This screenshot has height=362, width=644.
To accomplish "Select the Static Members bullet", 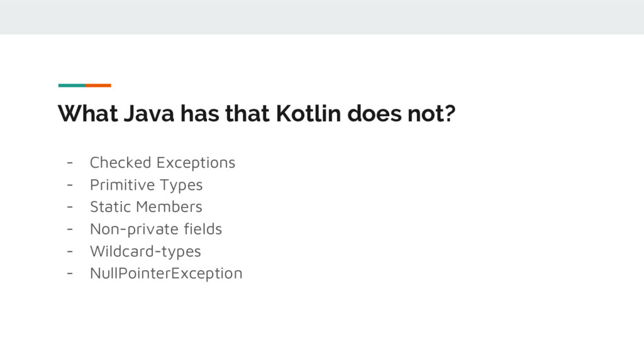I will [x=146, y=207].
